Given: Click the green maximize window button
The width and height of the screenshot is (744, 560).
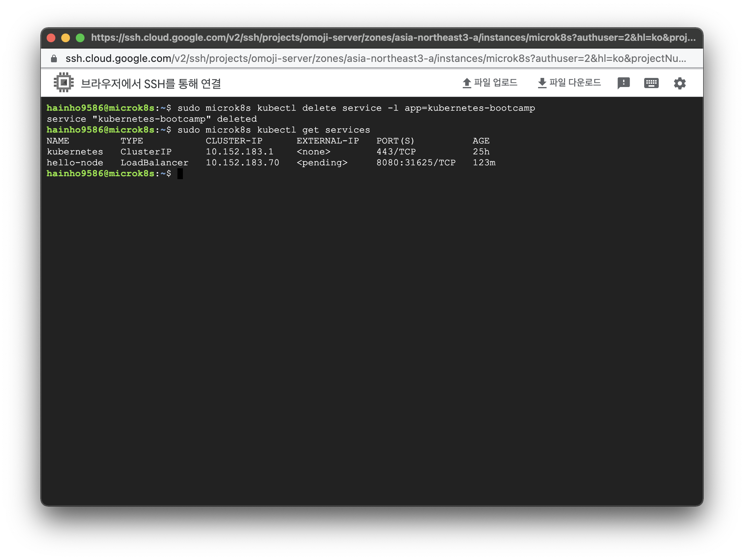Looking at the screenshot, I should [80, 38].
